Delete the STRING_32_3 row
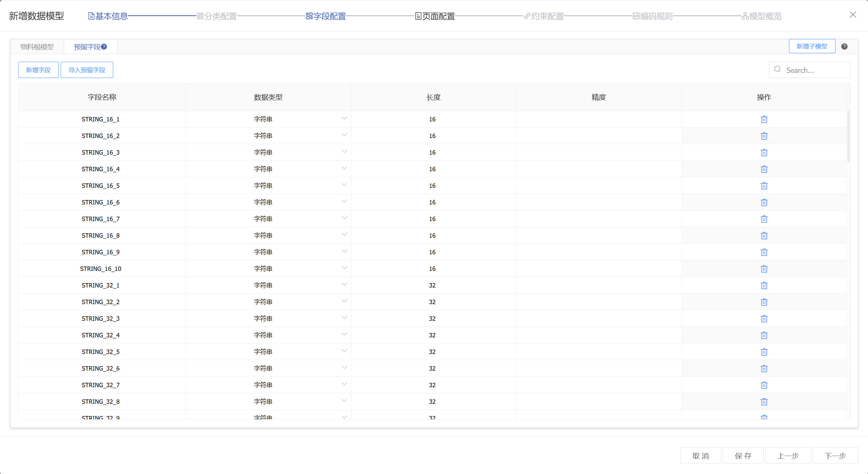Screen dimensions: 868x474 pos(764,319)
